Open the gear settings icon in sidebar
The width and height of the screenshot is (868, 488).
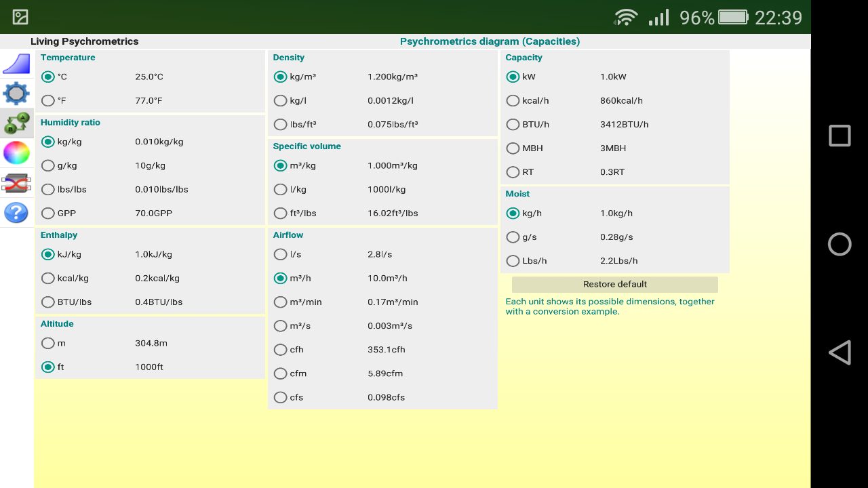pyautogui.click(x=16, y=94)
